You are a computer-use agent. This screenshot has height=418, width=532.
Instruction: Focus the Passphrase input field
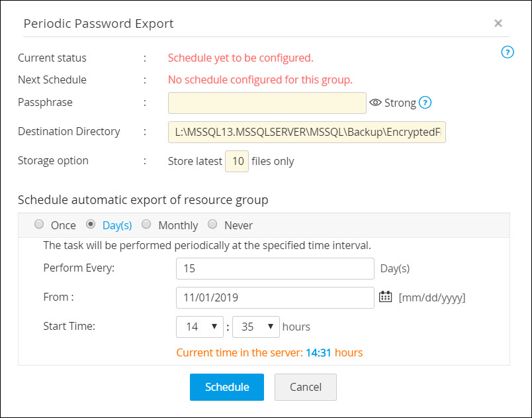tap(267, 103)
